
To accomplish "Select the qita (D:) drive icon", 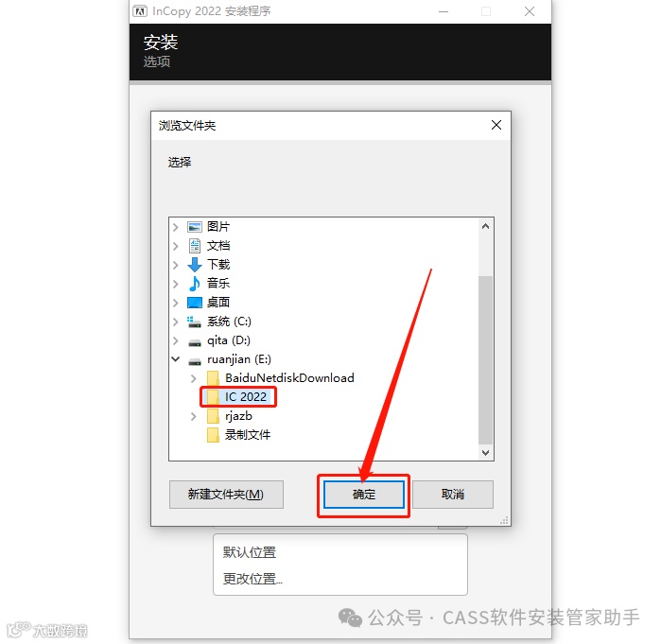I will coord(195,342).
